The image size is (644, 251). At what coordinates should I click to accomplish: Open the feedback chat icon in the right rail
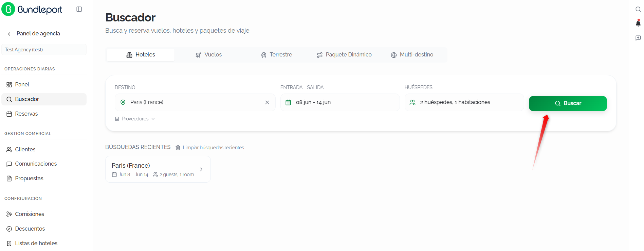[x=638, y=38]
